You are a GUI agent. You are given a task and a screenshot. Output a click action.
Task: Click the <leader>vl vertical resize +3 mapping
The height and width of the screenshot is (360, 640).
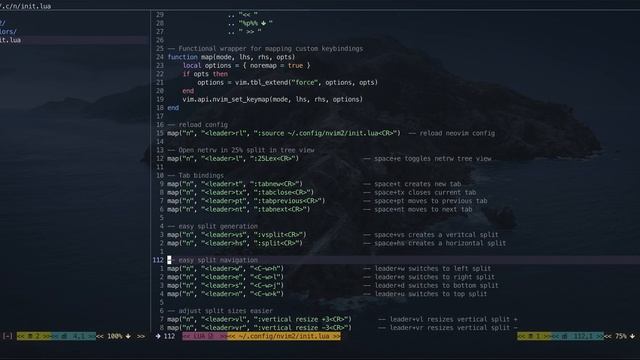(x=260, y=319)
